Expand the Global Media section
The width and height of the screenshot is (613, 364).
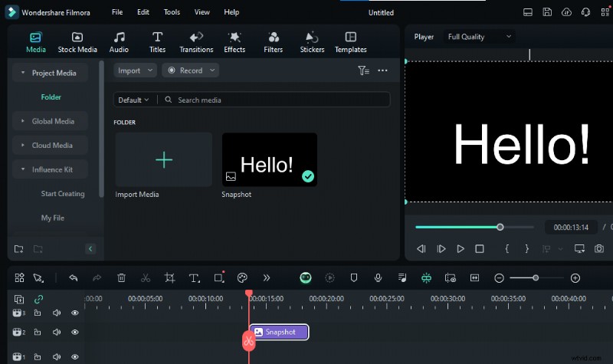23,121
